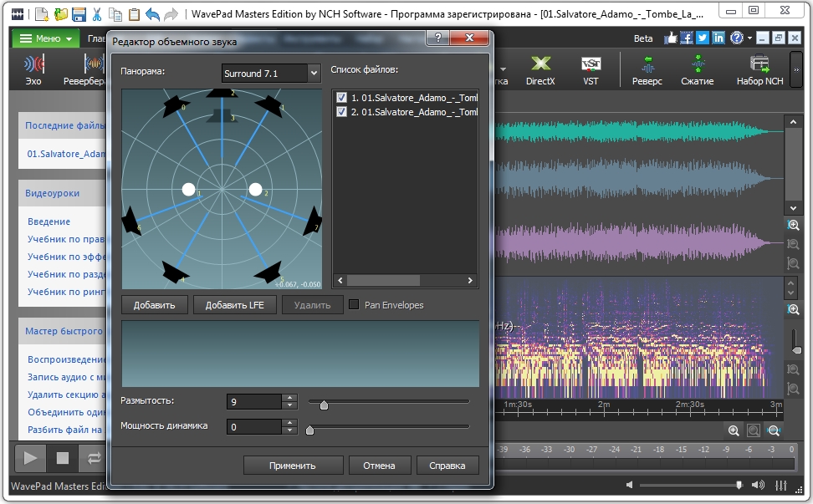Click the Применить button

293,466
